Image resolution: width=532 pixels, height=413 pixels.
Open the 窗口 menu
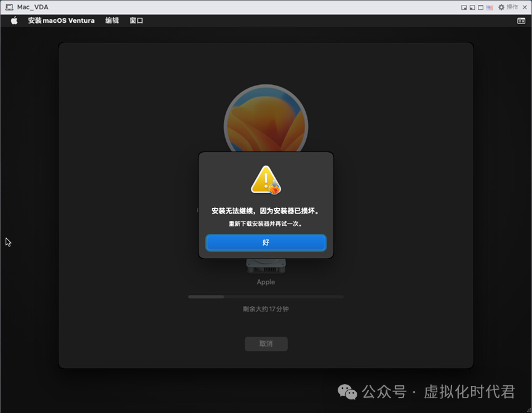point(136,21)
